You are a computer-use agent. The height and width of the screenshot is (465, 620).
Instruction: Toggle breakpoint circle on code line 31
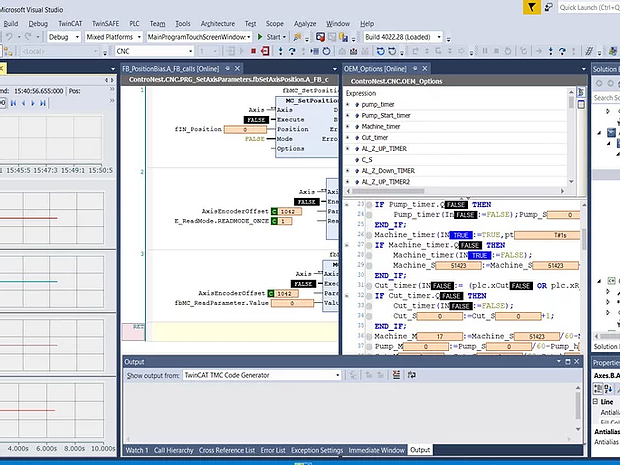(369, 286)
